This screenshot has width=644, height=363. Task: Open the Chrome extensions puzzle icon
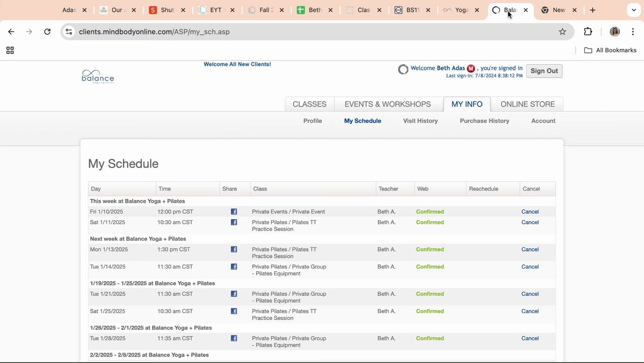coord(588,32)
